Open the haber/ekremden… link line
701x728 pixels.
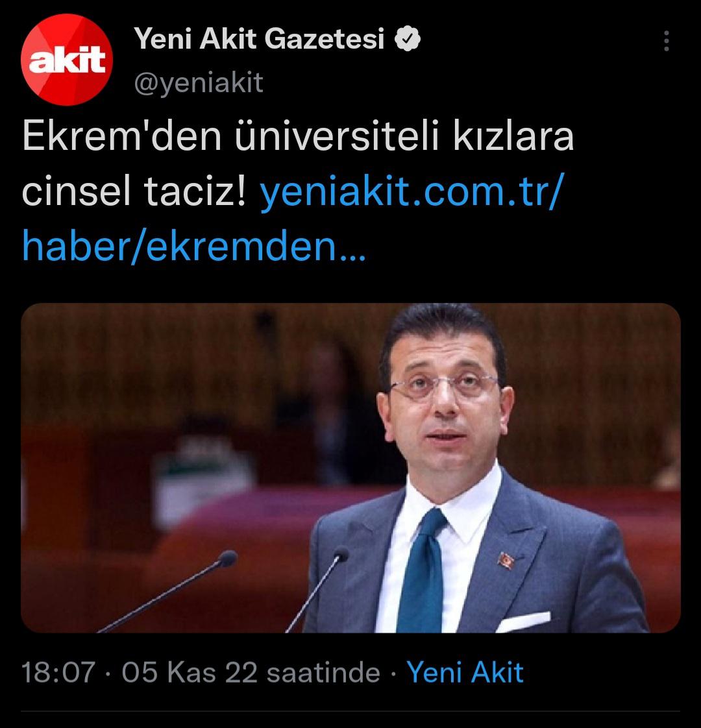coord(194,247)
